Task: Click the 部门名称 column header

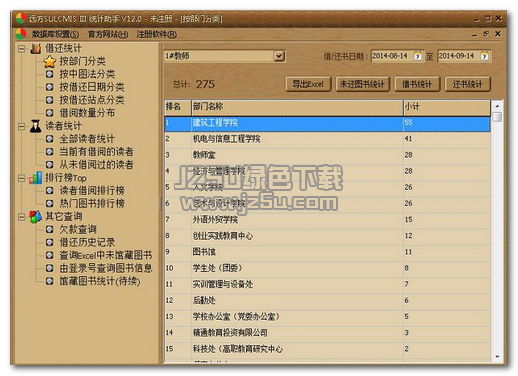Action: [x=297, y=107]
